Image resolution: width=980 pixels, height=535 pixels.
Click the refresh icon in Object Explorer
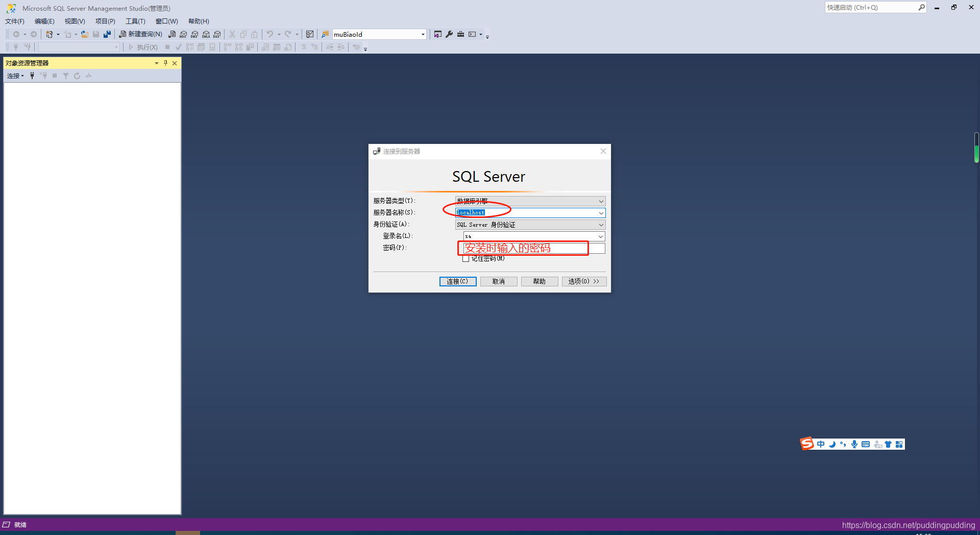77,76
